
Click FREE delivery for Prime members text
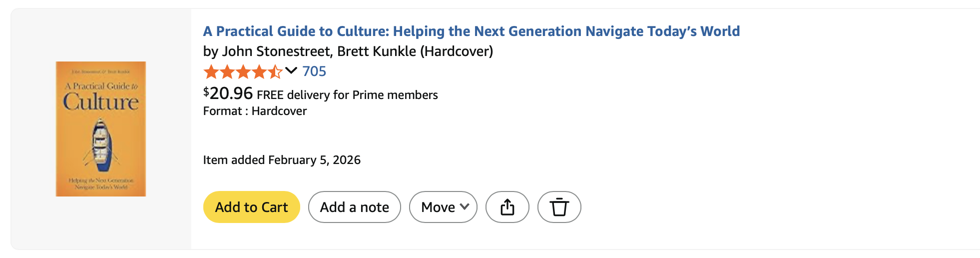(x=347, y=95)
